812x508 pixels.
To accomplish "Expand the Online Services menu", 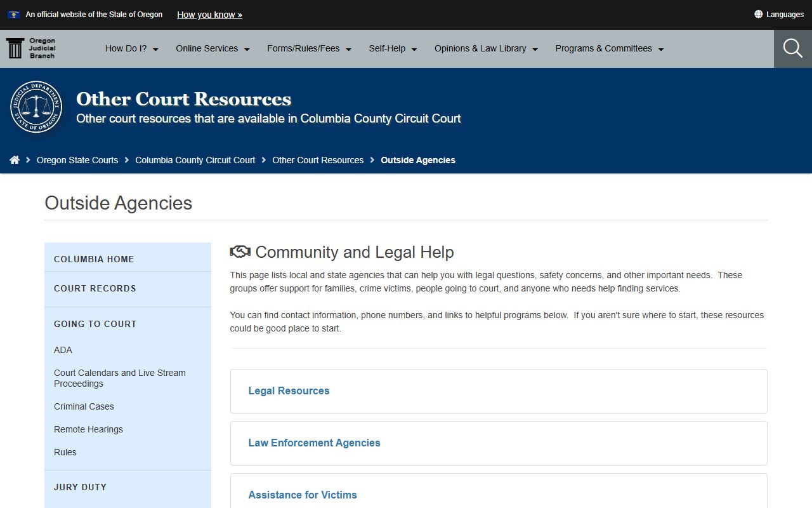I will coord(213,48).
